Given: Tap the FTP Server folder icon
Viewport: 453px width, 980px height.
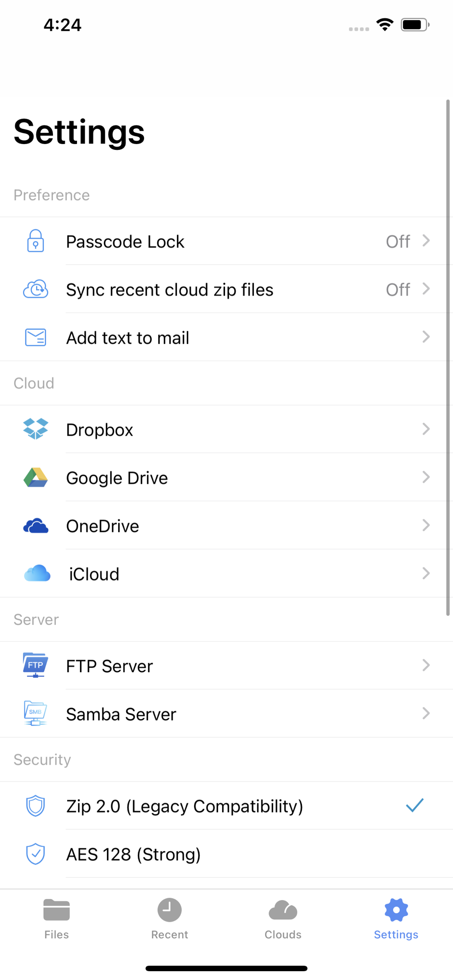Looking at the screenshot, I should click(35, 665).
